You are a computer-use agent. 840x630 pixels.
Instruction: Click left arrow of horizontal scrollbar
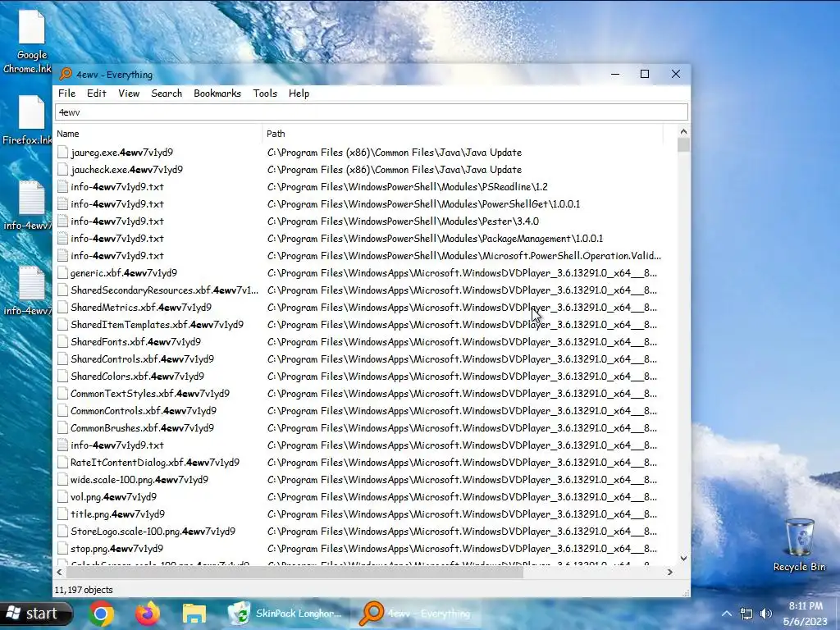tap(59, 572)
